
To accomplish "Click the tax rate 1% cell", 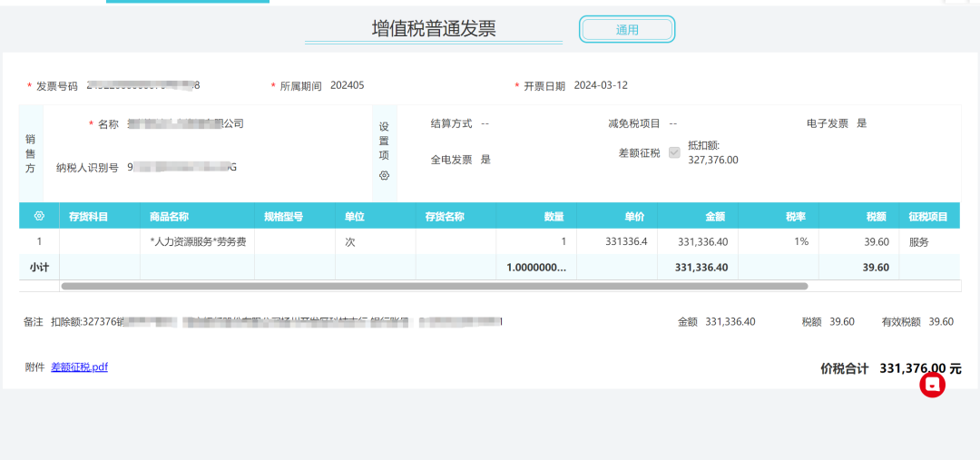I will point(779,242).
